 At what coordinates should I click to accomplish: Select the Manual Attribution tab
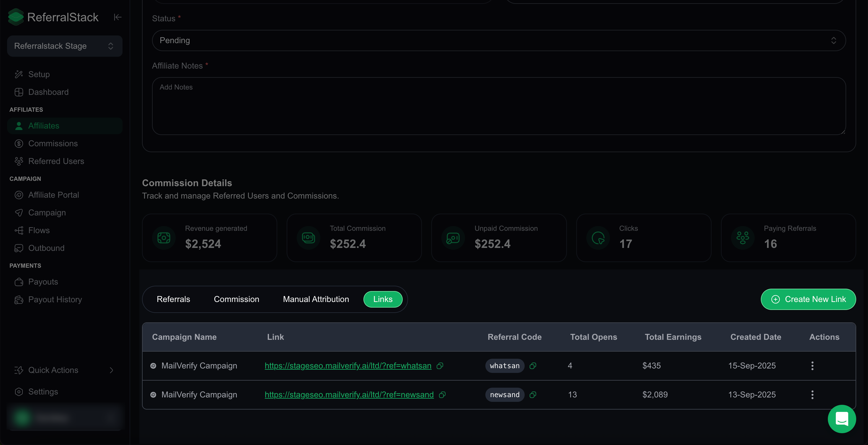316,299
